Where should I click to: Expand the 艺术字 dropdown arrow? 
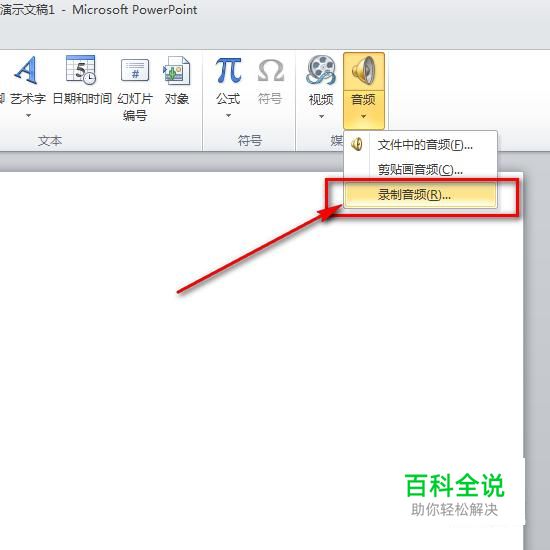click(29, 115)
